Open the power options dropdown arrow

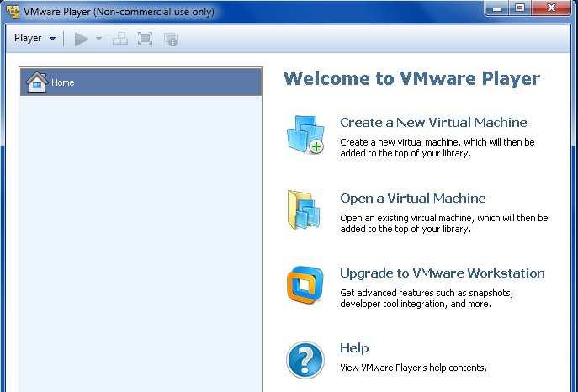[98, 39]
